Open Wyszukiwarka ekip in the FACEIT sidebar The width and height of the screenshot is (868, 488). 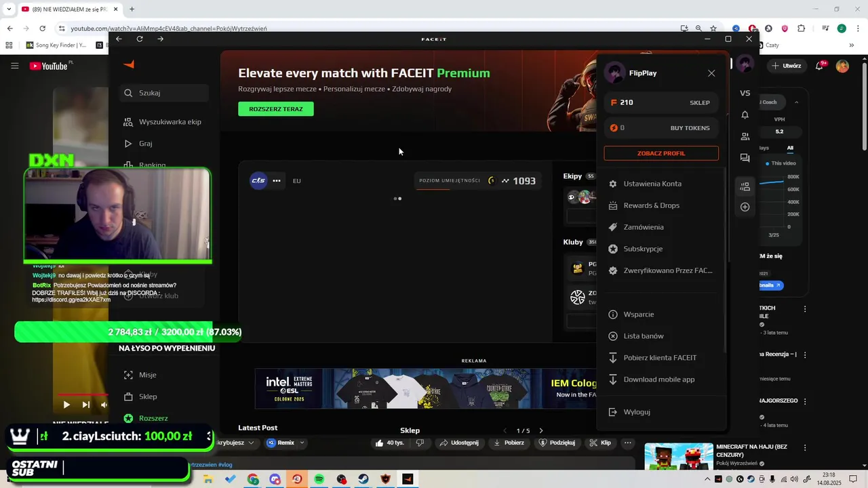point(163,122)
